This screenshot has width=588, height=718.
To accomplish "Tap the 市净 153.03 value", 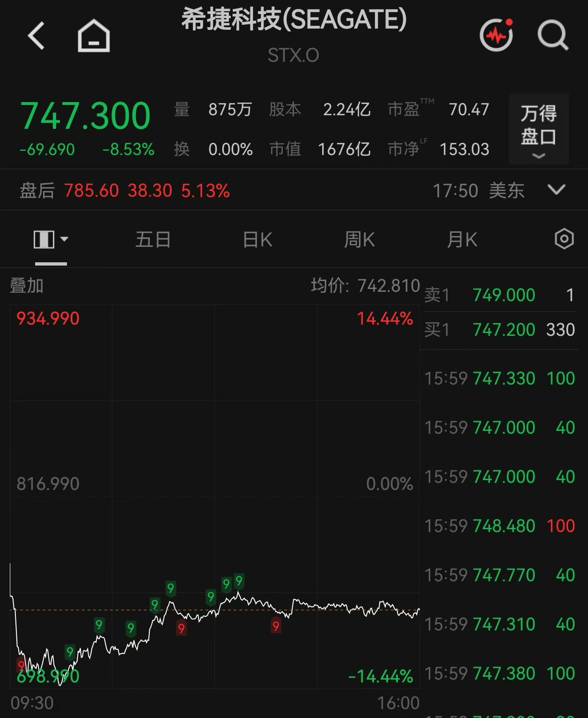I will pyautogui.click(x=464, y=149).
